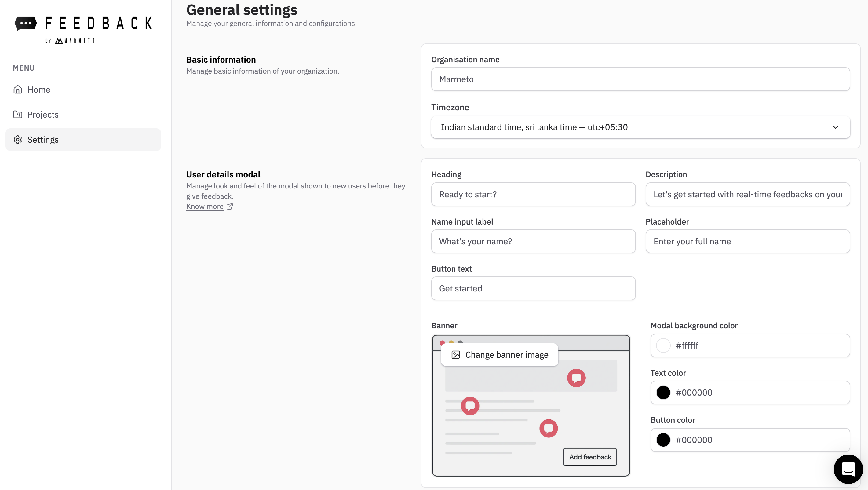Click the Home house icon in sidebar
The width and height of the screenshot is (868, 490).
(17, 89)
